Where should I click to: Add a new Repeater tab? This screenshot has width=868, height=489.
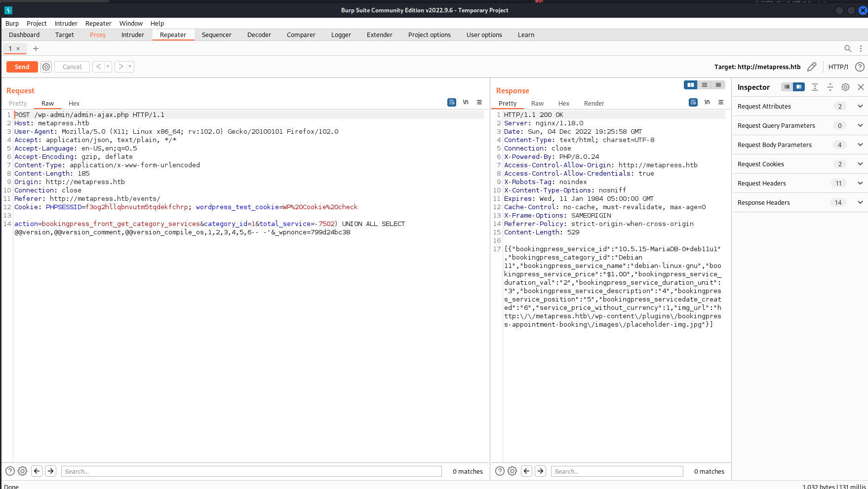tap(36, 48)
